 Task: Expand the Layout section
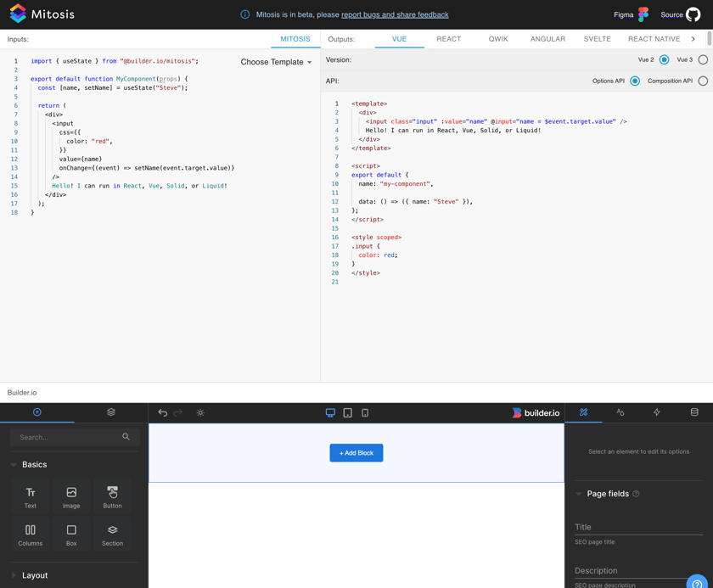click(14, 575)
